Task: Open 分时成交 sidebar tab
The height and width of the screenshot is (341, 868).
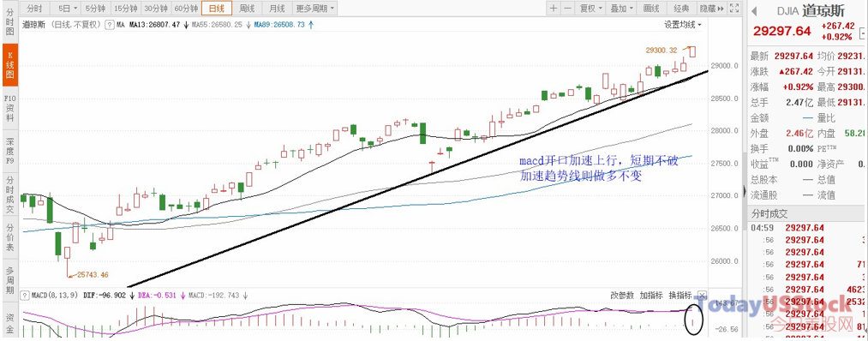Action: click(9, 194)
